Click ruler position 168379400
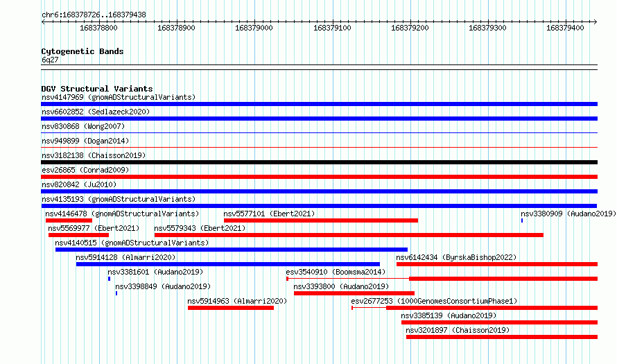Screen dimensions: 617x364 (x=565, y=28)
